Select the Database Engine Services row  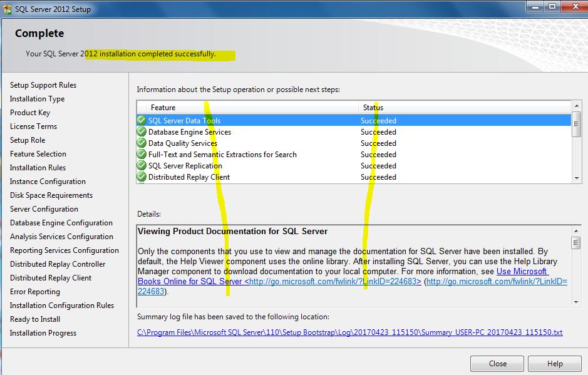(354, 131)
